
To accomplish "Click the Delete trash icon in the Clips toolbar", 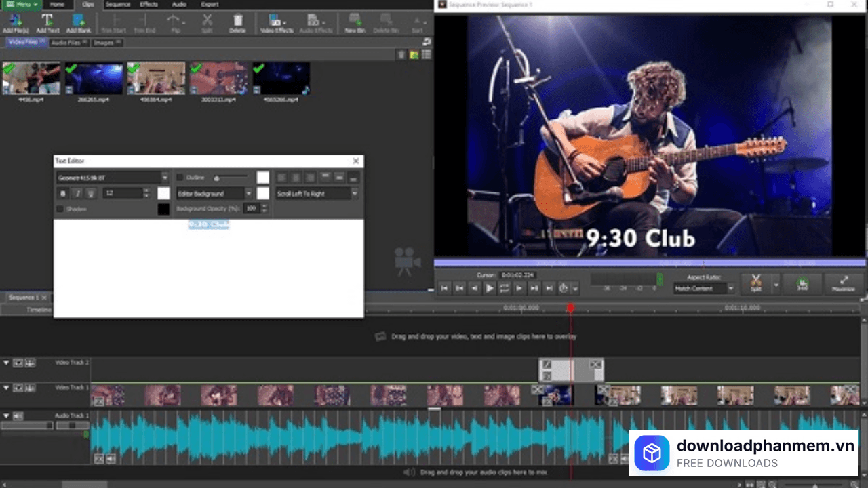I will [237, 23].
